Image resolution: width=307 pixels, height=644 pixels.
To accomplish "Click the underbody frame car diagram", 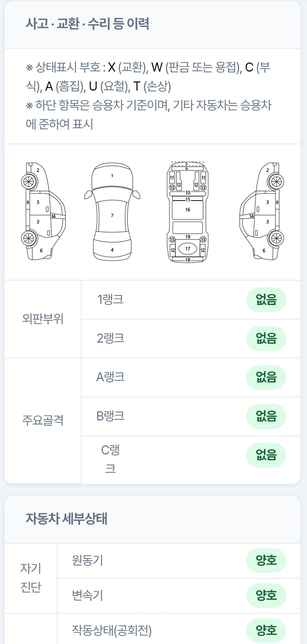I will coord(187,212).
